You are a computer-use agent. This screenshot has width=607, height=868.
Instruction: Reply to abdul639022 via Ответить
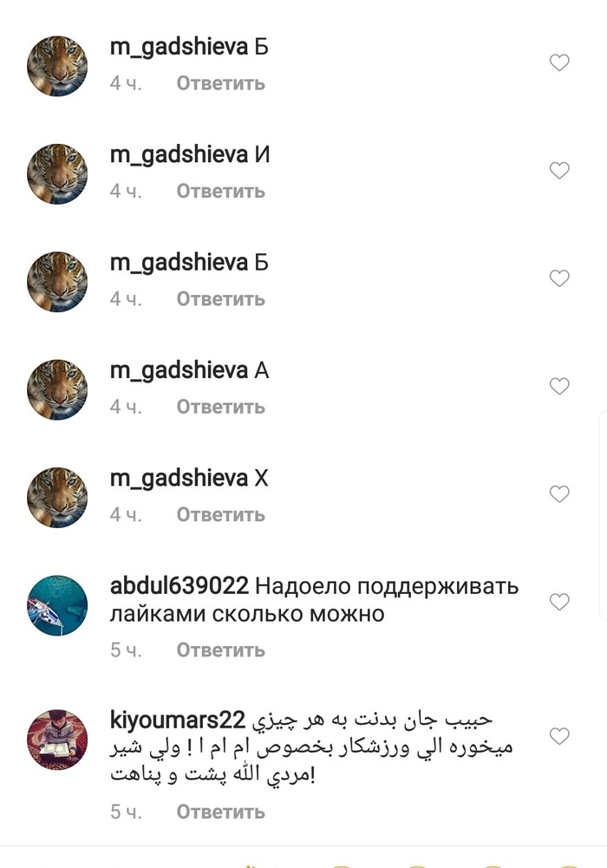(x=221, y=649)
